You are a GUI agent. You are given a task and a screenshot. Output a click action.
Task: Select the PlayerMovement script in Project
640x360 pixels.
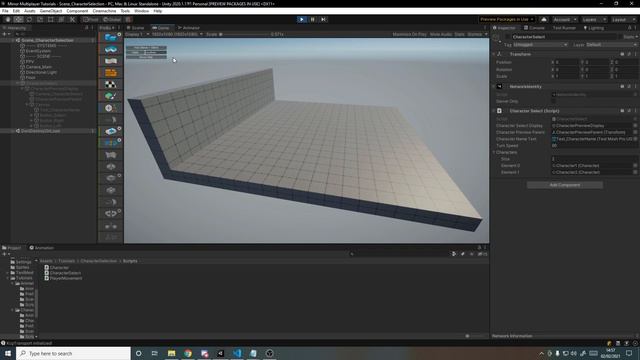[x=63, y=278]
